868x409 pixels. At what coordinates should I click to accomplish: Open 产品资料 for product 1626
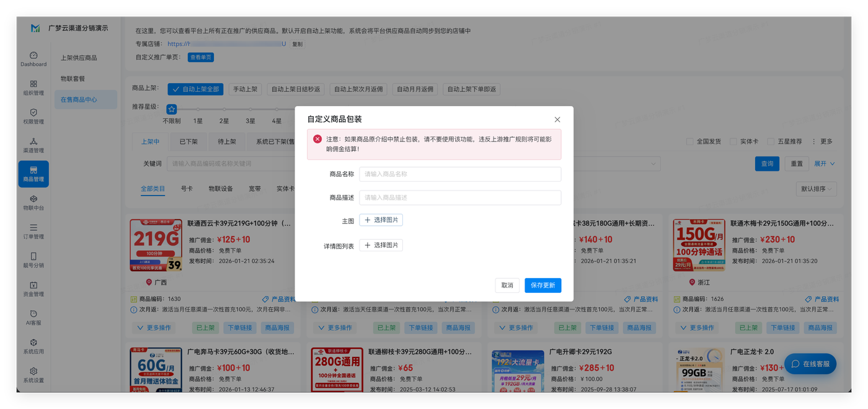821,299
